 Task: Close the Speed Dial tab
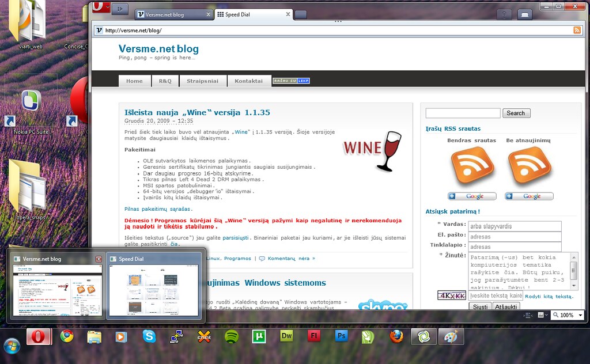[288, 14]
